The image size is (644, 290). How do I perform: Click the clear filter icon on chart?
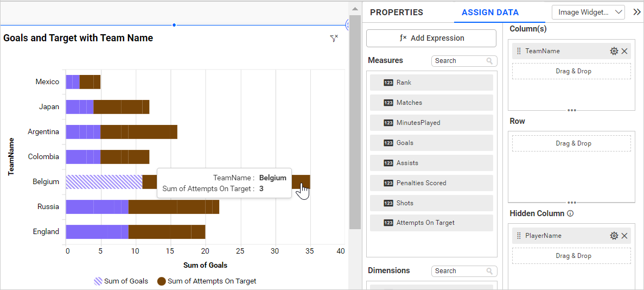(x=334, y=39)
